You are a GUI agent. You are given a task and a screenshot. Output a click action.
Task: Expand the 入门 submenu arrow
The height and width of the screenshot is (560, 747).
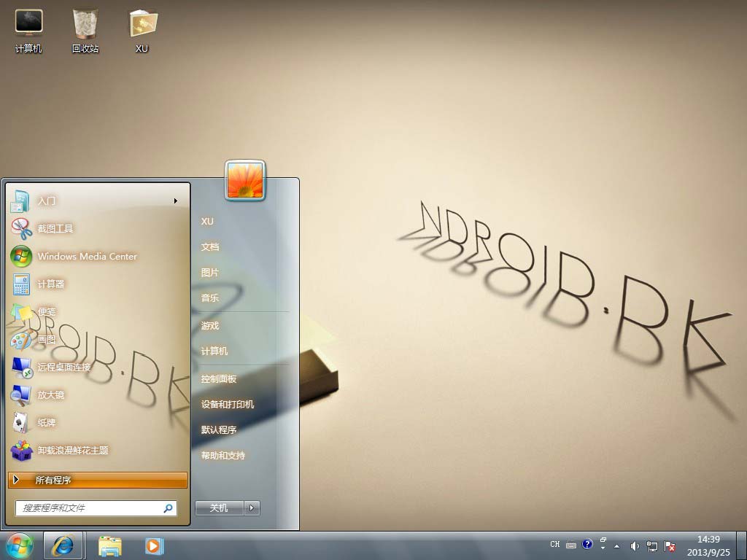click(176, 201)
